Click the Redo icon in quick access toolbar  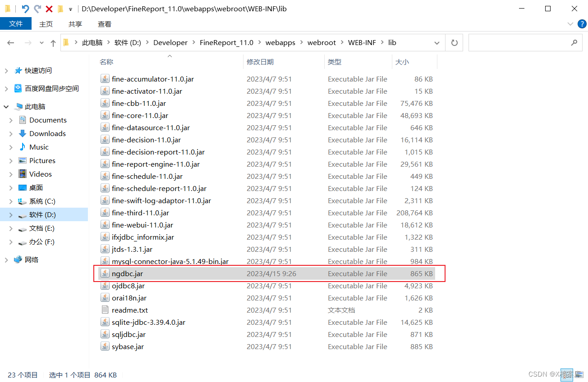[x=37, y=9]
